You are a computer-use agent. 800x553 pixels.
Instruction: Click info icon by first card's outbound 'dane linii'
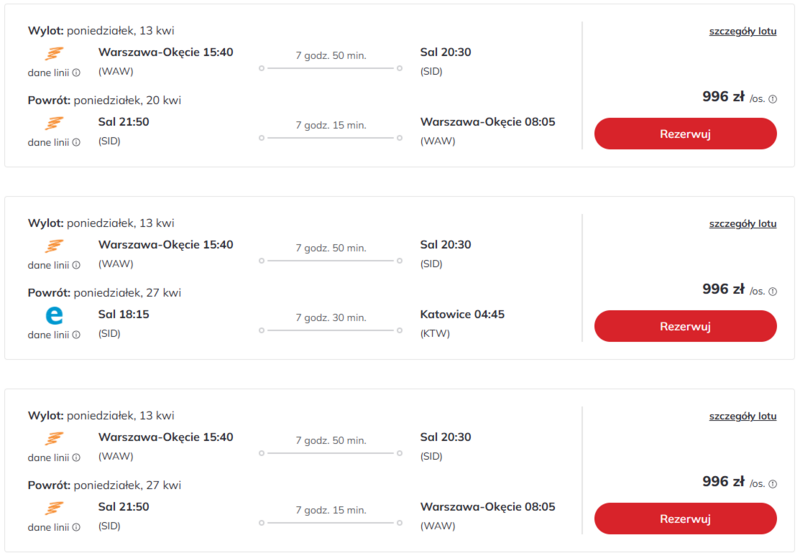(76, 73)
